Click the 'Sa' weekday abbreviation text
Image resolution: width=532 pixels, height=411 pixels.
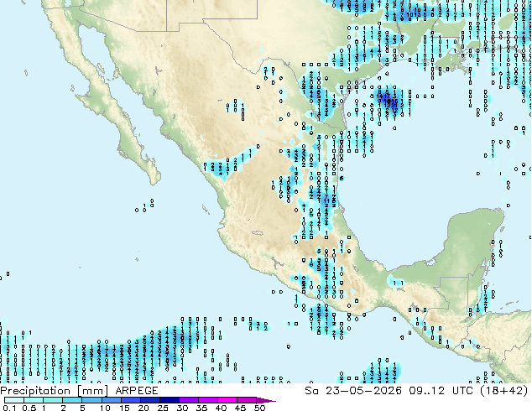[x=311, y=391]
